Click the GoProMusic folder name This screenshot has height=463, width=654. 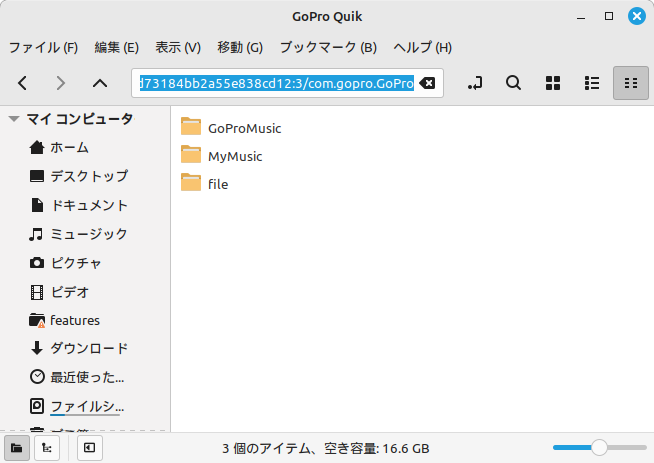pyautogui.click(x=244, y=128)
